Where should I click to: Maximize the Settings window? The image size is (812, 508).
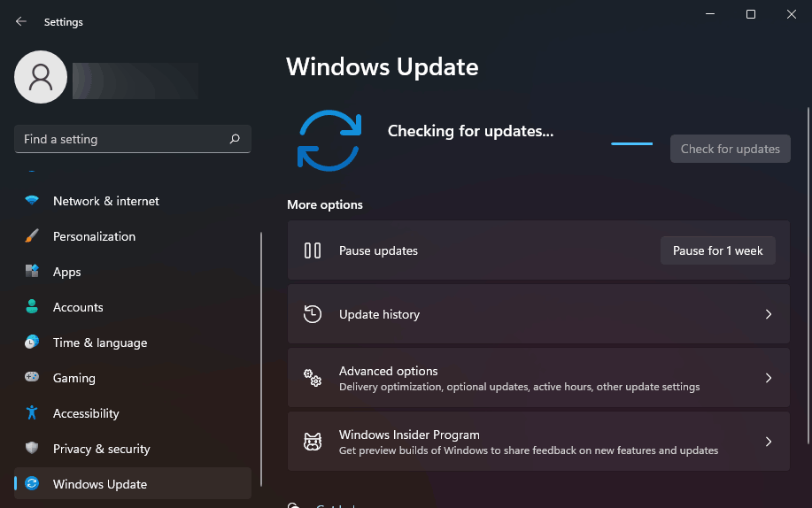(x=750, y=14)
